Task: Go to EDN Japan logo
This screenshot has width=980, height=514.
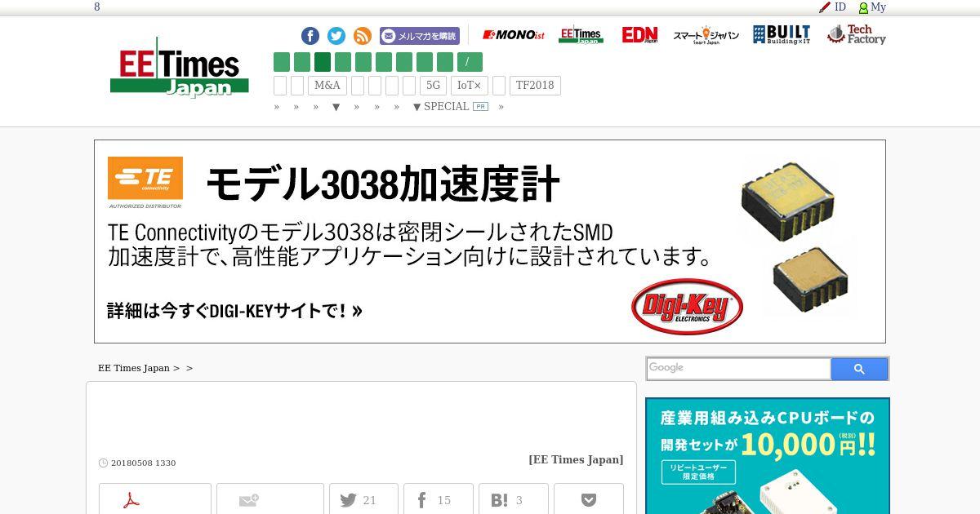Action: click(639, 35)
